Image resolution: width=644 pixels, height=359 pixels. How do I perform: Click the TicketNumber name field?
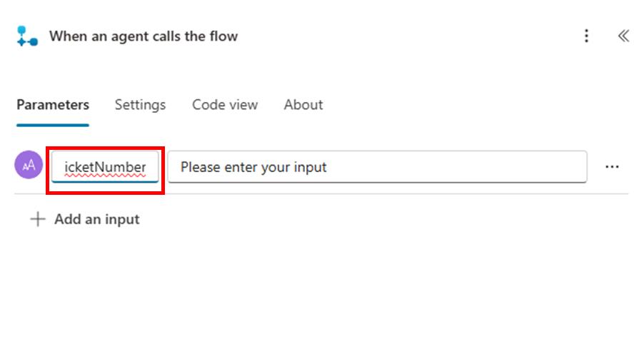(x=106, y=168)
